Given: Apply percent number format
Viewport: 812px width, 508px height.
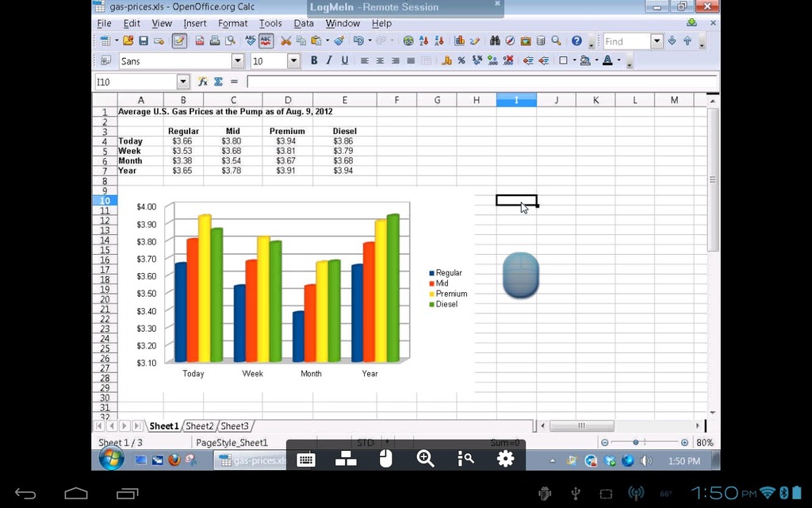Looking at the screenshot, I should point(462,60).
